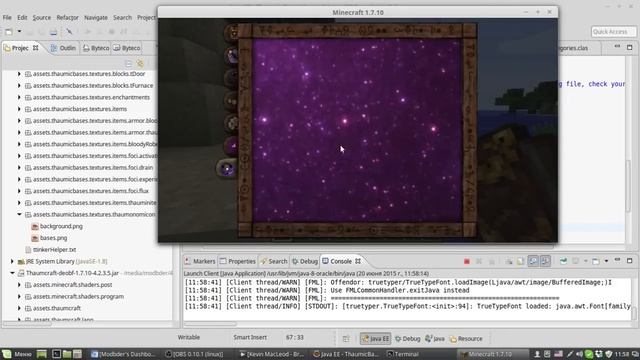Toggle Show Console on standard error change

545,261
